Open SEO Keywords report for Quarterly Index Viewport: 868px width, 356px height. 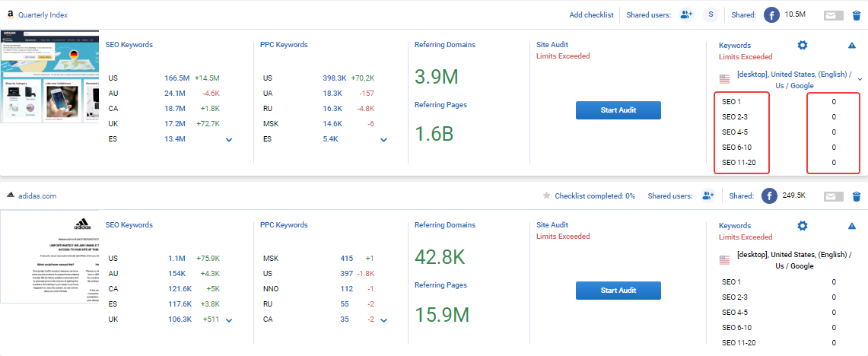click(129, 45)
